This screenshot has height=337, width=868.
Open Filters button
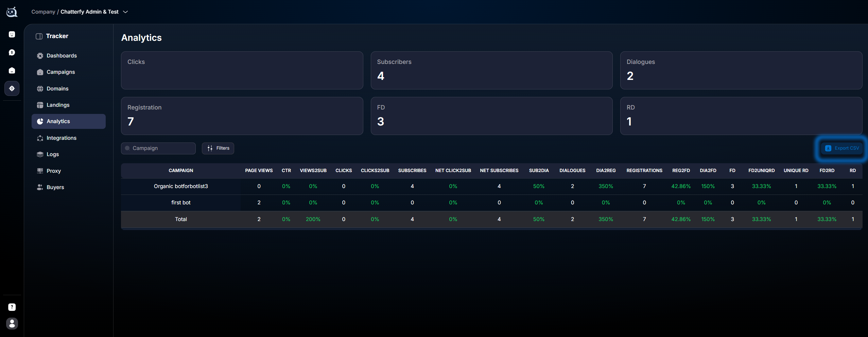218,148
